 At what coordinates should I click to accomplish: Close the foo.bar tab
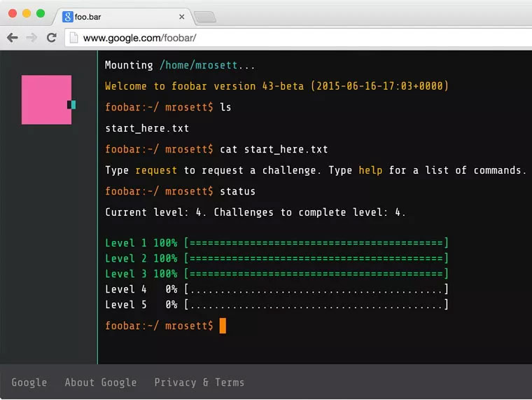[182, 17]
